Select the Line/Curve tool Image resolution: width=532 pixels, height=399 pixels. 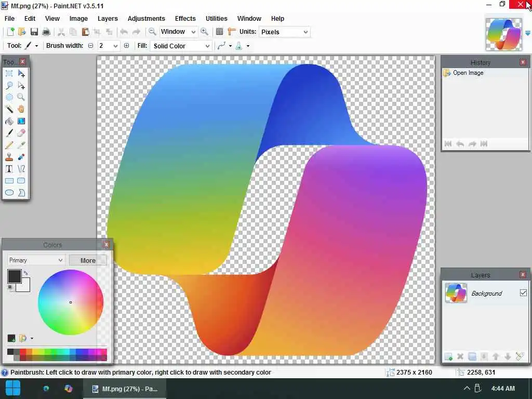click(21, 169)
